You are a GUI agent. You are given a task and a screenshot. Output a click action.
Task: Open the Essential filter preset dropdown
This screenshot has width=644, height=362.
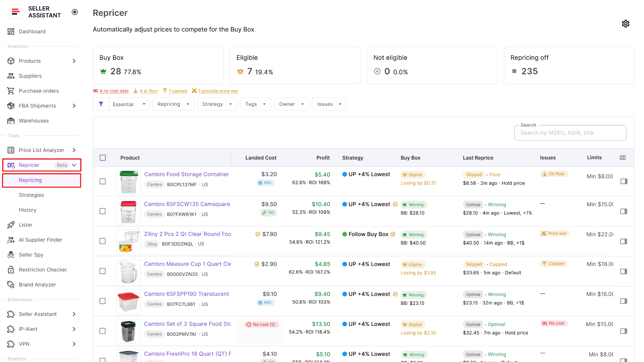(129, 104)
